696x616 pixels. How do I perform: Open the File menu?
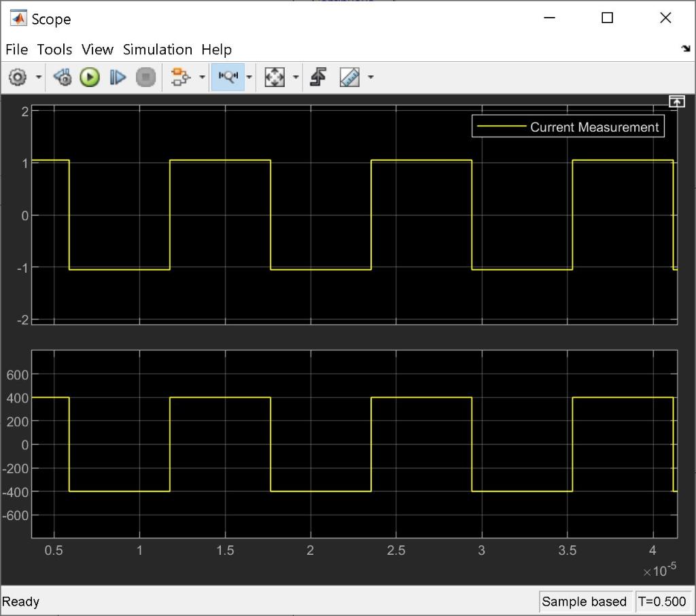coord(17,50)
